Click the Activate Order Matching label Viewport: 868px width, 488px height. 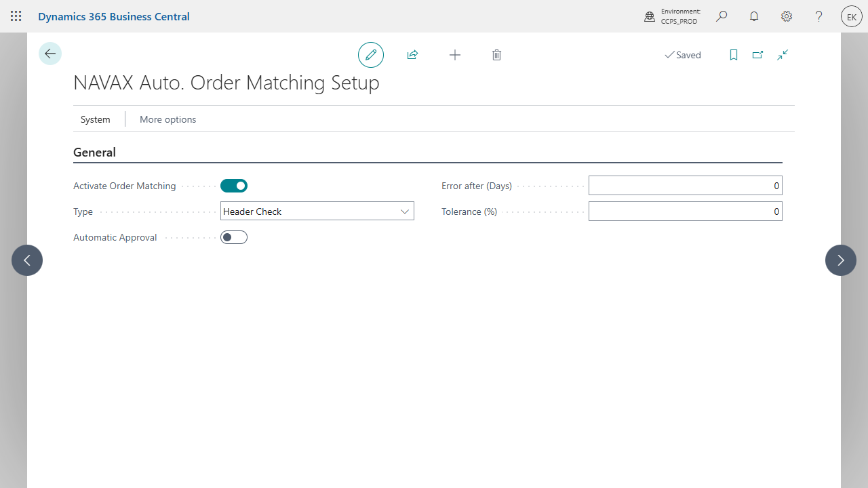tap(124, 186)
